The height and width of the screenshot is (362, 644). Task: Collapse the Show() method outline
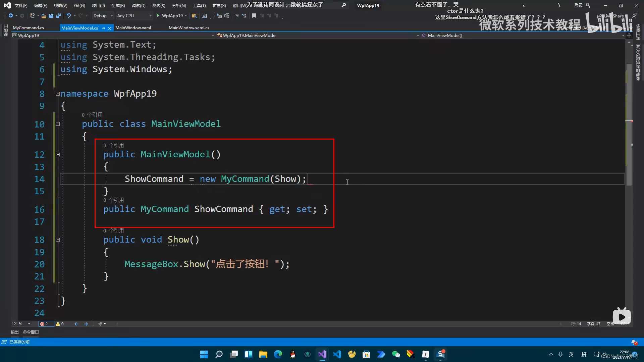click(58, 240)
